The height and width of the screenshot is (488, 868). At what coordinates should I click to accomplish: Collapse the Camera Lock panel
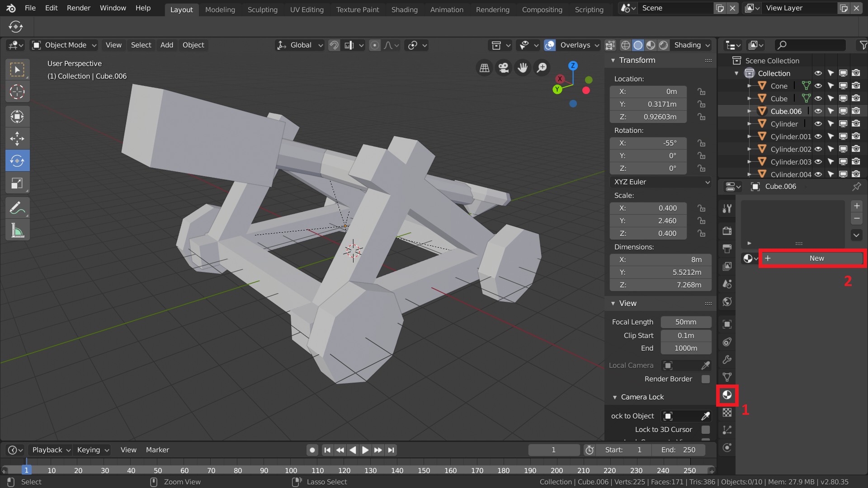pyautogui.click(x=615, y=398)
